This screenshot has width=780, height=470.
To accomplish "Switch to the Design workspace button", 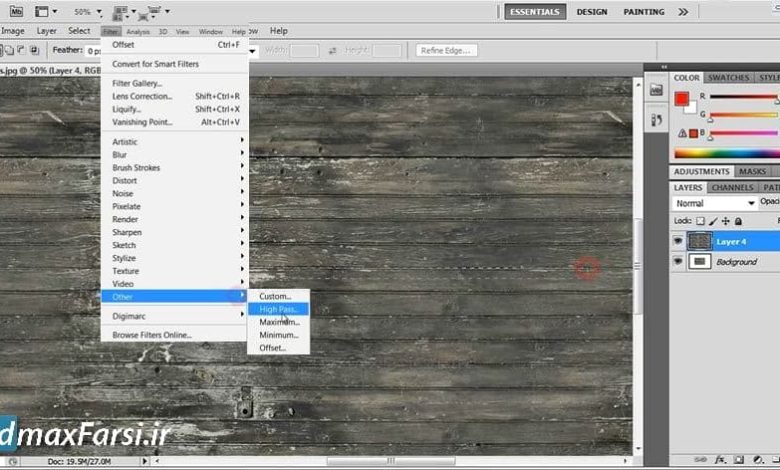I will point(592,12).
